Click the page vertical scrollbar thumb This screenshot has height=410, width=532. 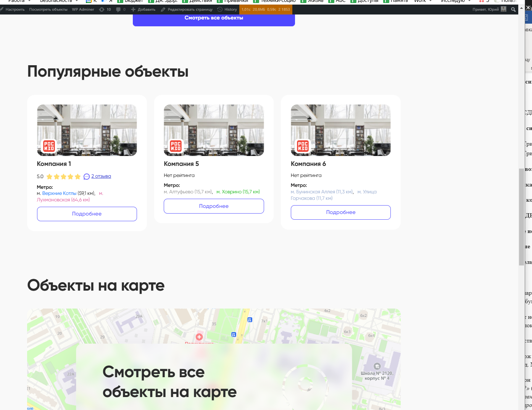click(521, 217)
